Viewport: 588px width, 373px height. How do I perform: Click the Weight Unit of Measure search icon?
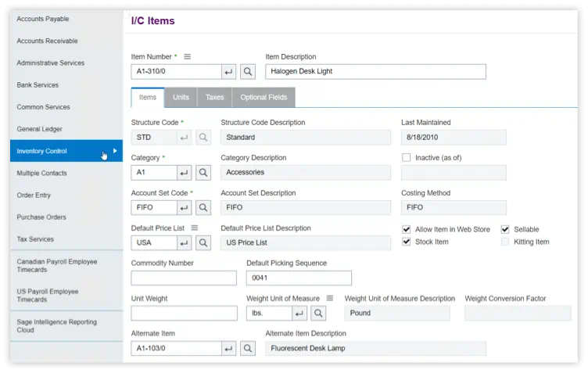tap(318, 314)
